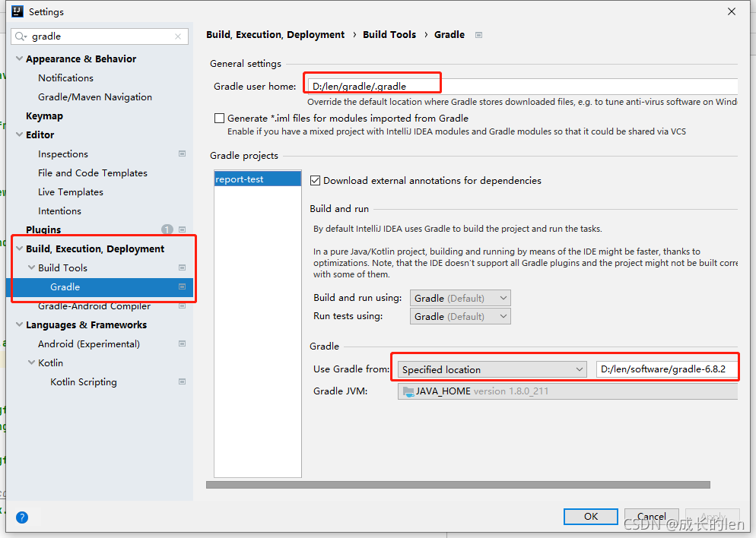Enable Generate *.iml files for modules checkbox
The image size is (756, 538).
pyautogui.click(x=219, y=118)
